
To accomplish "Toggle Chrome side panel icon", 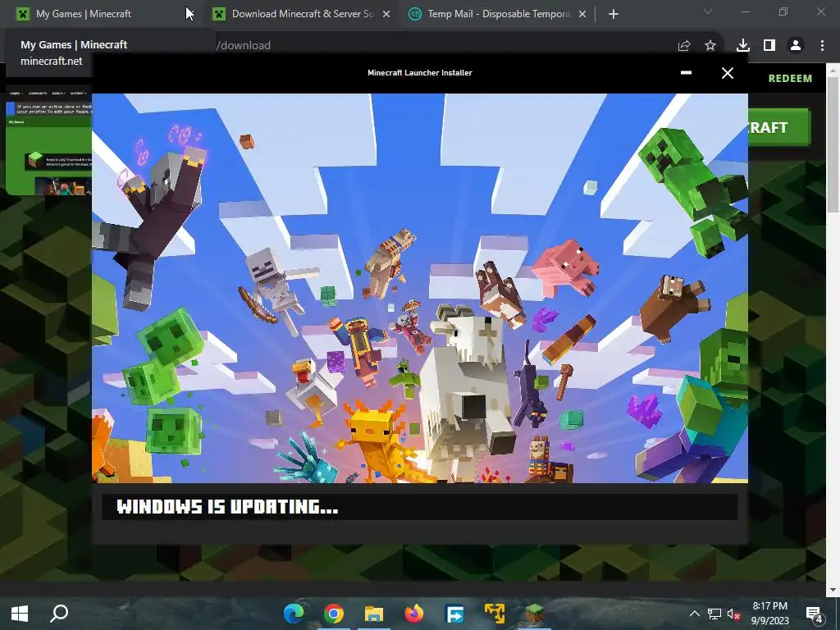I will [x=769, y=46].
